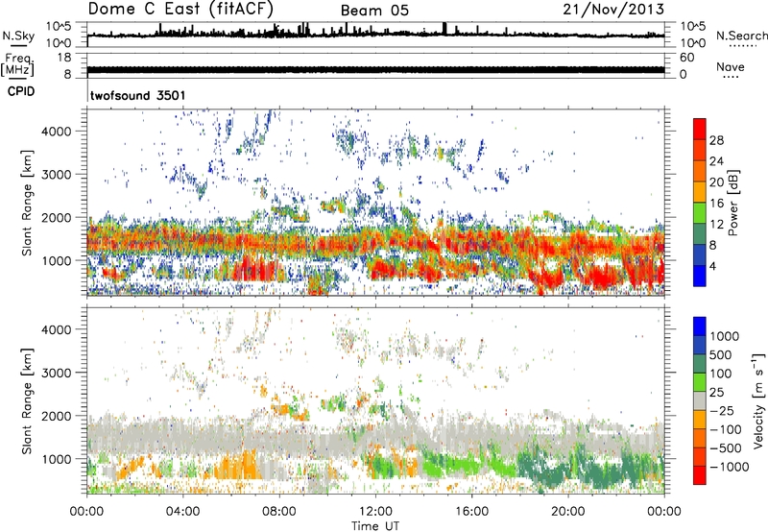The width and height of the screenshot is (768, 532).
Task: Click the 'Nave' legend label
Action: 731,66
